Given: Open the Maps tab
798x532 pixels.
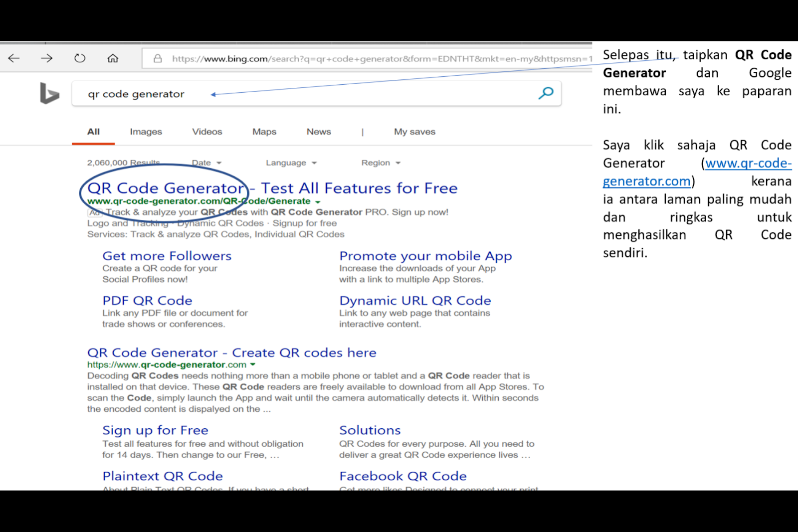Looking at the screenshot, I should pyautogui.click(x=264, y=132).
